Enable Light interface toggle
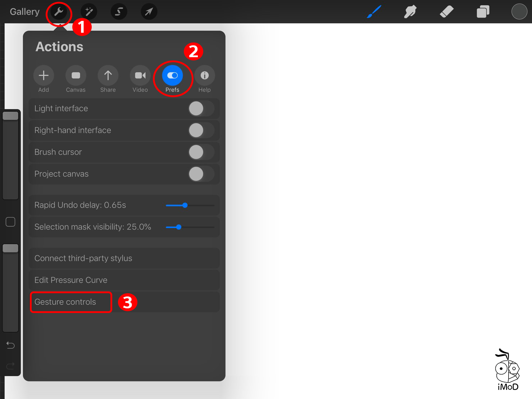Viewport: 532px width, 399px height. (x=201, y=109)
